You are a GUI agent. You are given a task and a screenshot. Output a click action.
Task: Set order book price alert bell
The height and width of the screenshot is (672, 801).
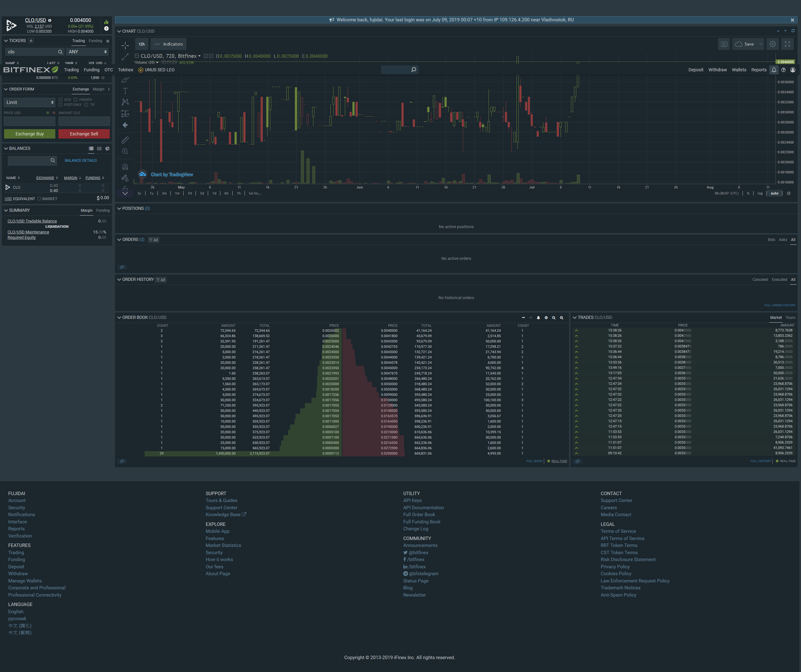[x=538, y=318]
